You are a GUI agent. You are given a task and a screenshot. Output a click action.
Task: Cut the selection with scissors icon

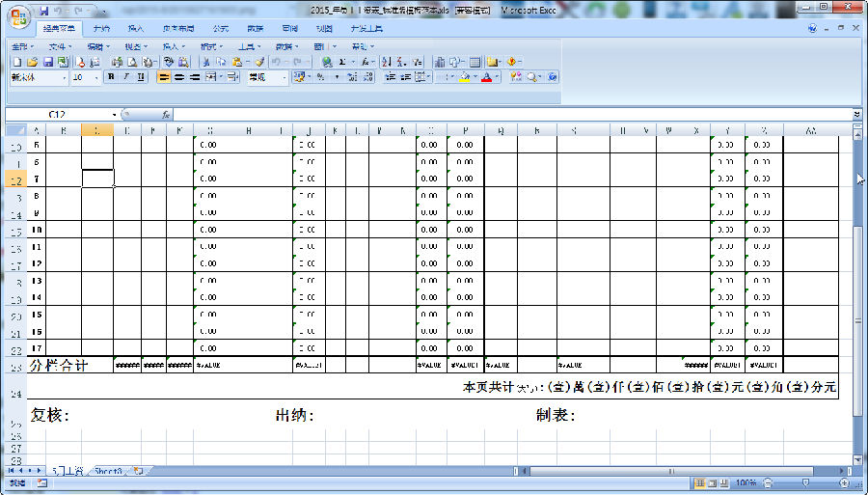point(206,62)
